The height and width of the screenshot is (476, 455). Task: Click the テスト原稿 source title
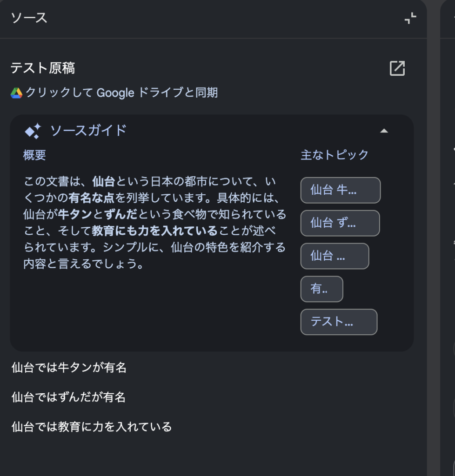(x=42, y=68)
